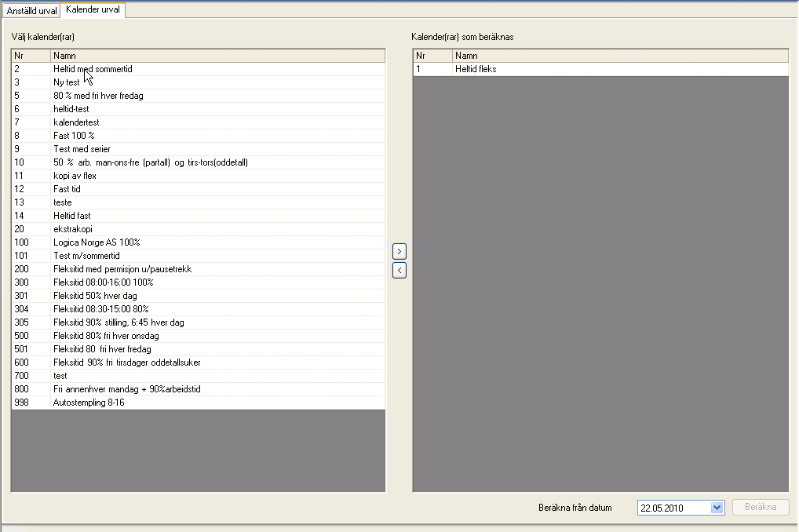Viewport: 799px width, 532px height.
Task: Click the Beräkna button
Action: [x=761, y=507]
